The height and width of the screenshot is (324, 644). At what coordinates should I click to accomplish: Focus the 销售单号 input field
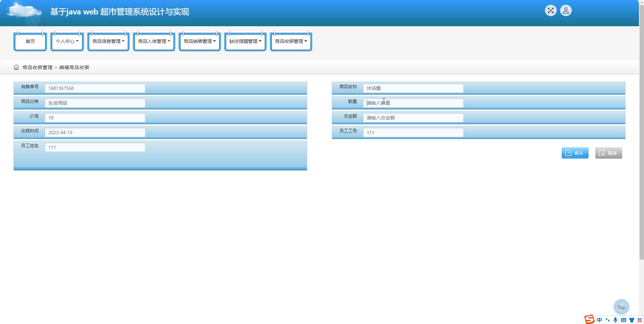95,88
